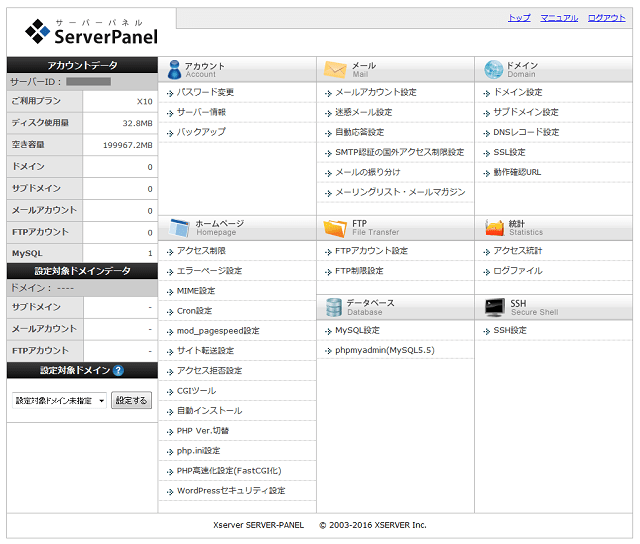Open バックアップ

pyautogui.click(x=201, y=132)
